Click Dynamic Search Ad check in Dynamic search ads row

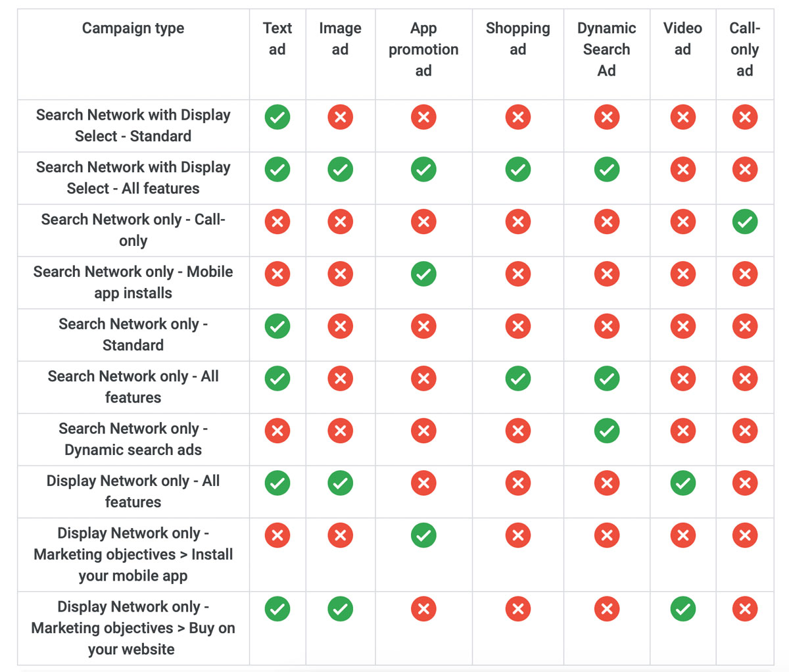[607, 431]
